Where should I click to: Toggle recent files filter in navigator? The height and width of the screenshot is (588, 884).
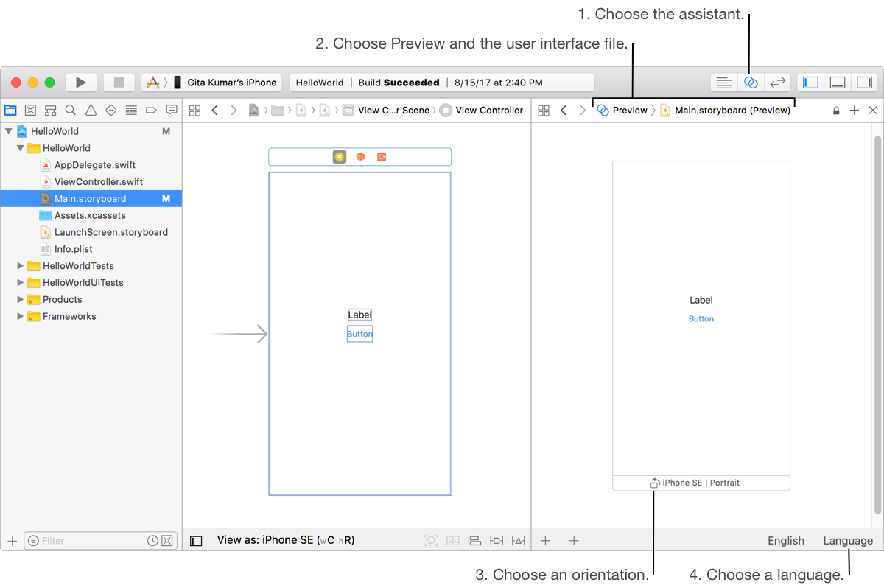(152, 541)
